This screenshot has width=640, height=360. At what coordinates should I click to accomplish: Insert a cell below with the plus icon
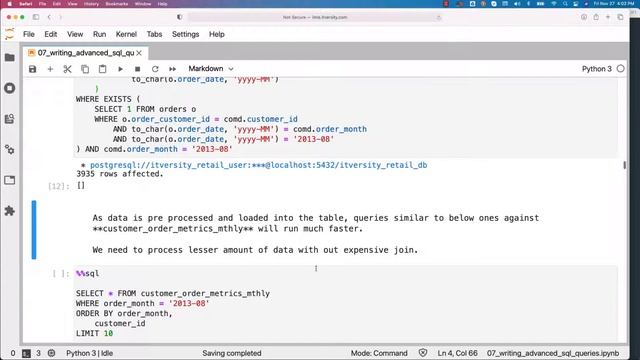[50, 69]
